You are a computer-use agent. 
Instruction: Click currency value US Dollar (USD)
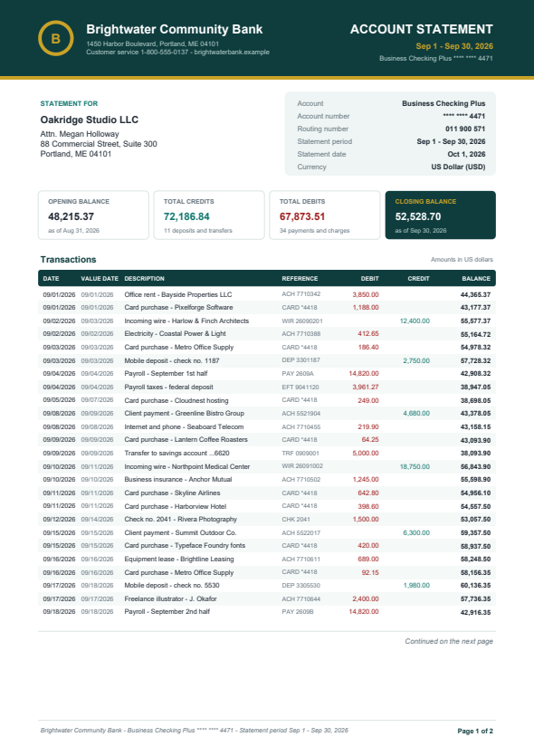(458, 167)
